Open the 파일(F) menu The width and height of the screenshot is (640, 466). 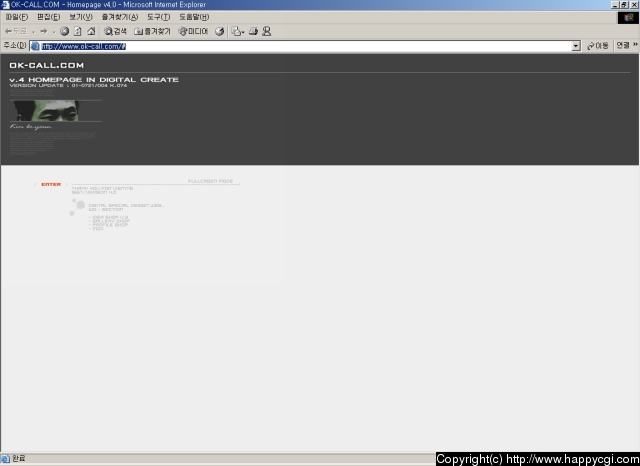point(17,17)
